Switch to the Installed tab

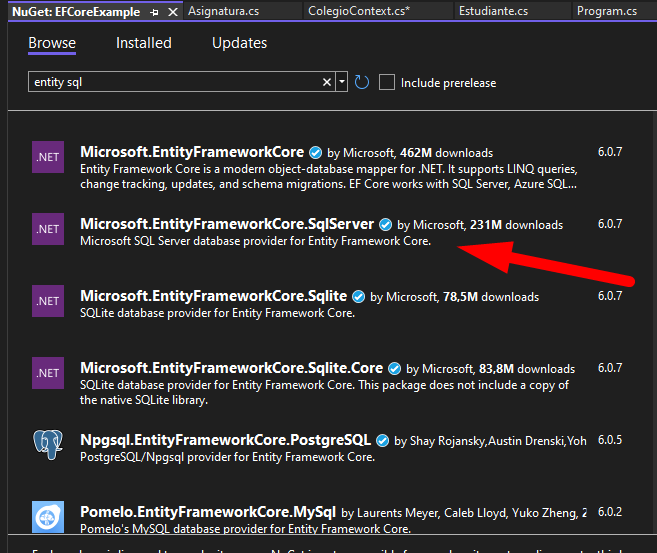coord(143,43)
